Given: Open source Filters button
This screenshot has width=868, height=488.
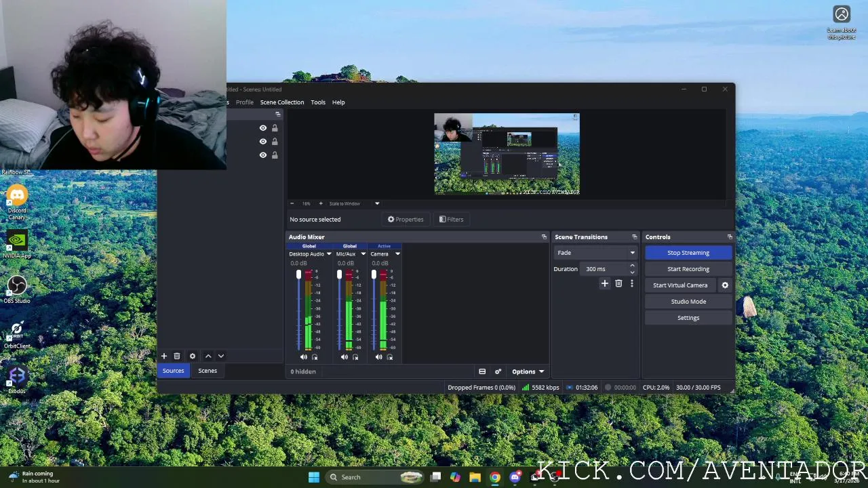Looking at the screenshot, I should (x=451, y=220).
